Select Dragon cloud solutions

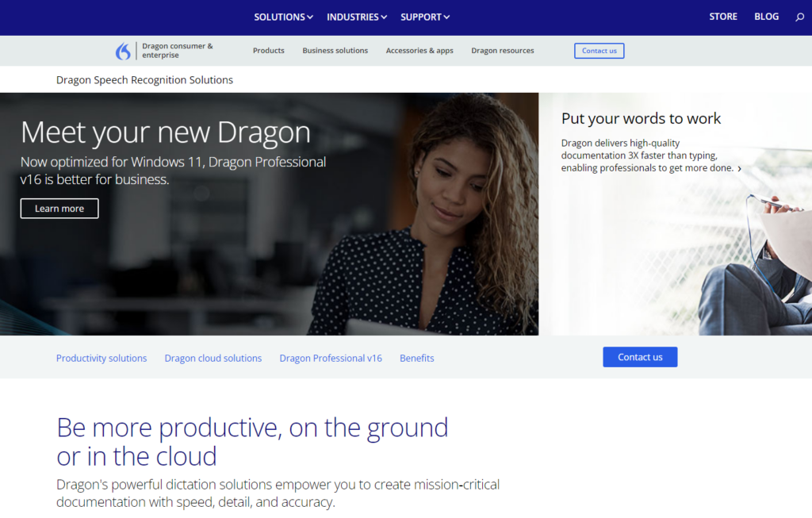pyautogui.click(x=213, y=358)
